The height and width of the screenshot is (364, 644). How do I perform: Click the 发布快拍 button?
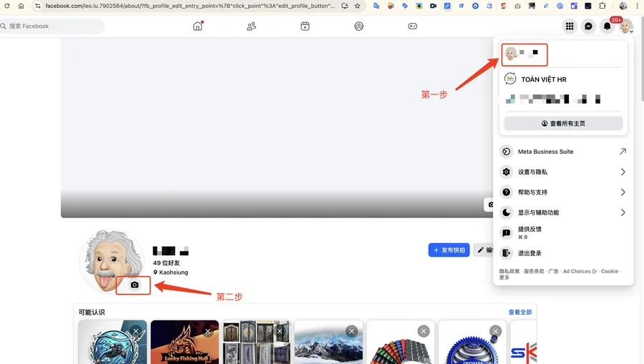point(449,250)
